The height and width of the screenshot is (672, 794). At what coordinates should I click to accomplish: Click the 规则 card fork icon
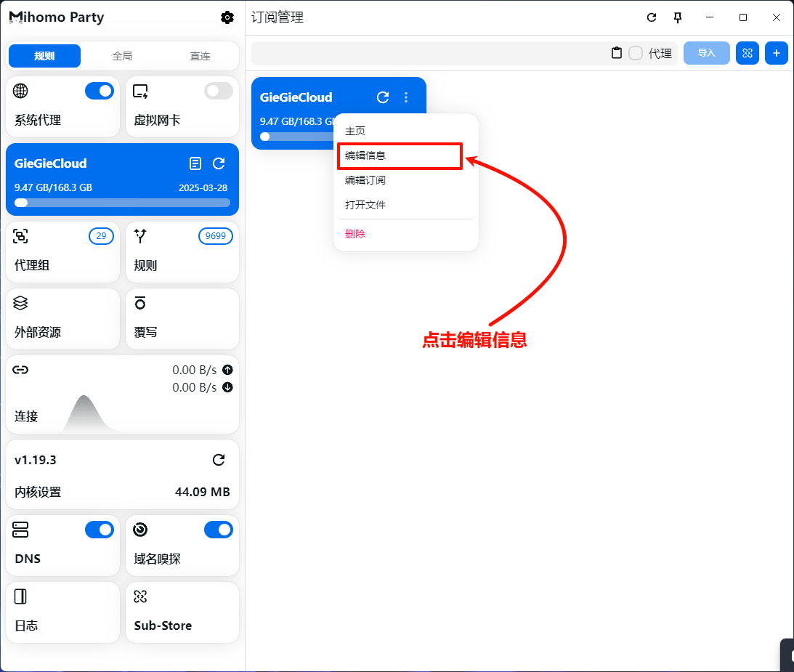click(140, 236)
